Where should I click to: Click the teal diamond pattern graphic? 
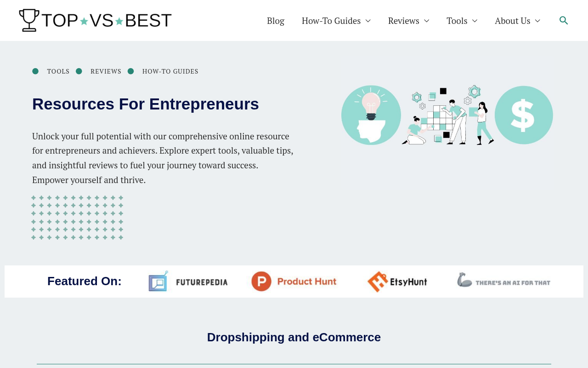point(77,217)
